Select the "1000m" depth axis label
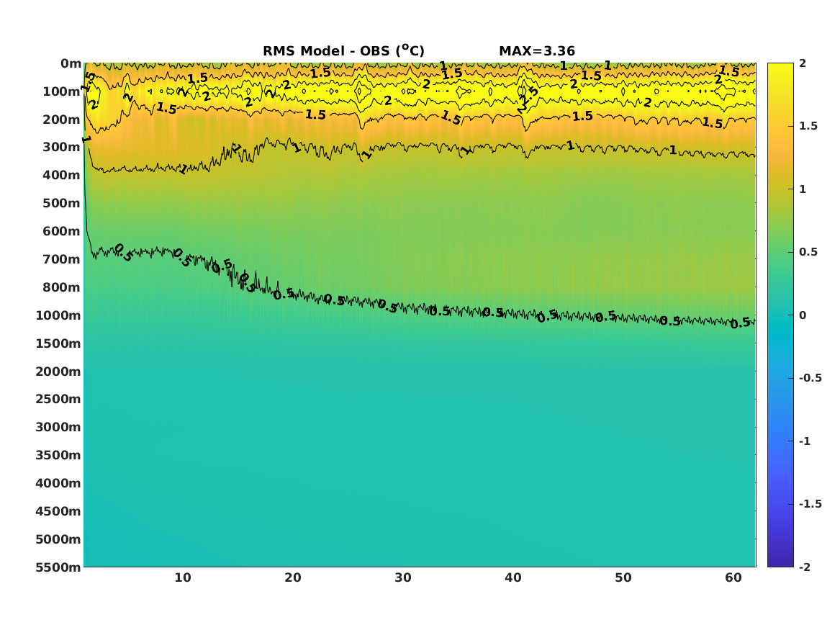Screen dimensions: 840x630 [58, 315]
